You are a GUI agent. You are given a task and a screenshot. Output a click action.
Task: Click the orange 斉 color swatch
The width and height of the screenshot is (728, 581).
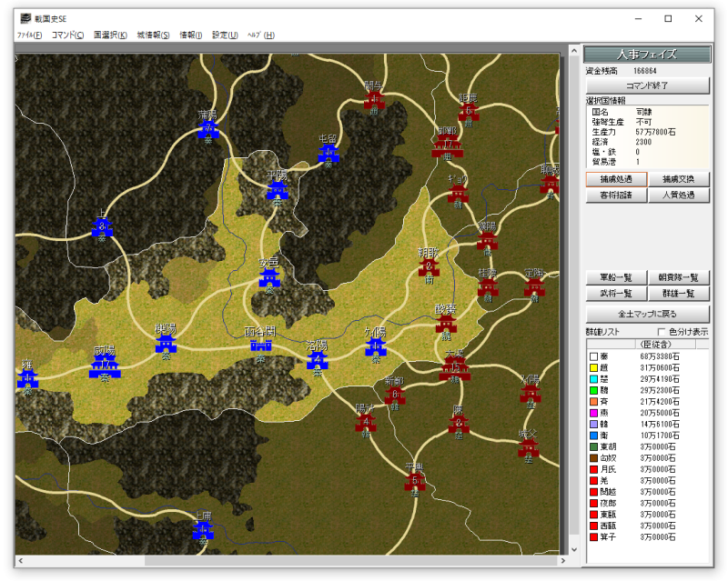point(593,401)
